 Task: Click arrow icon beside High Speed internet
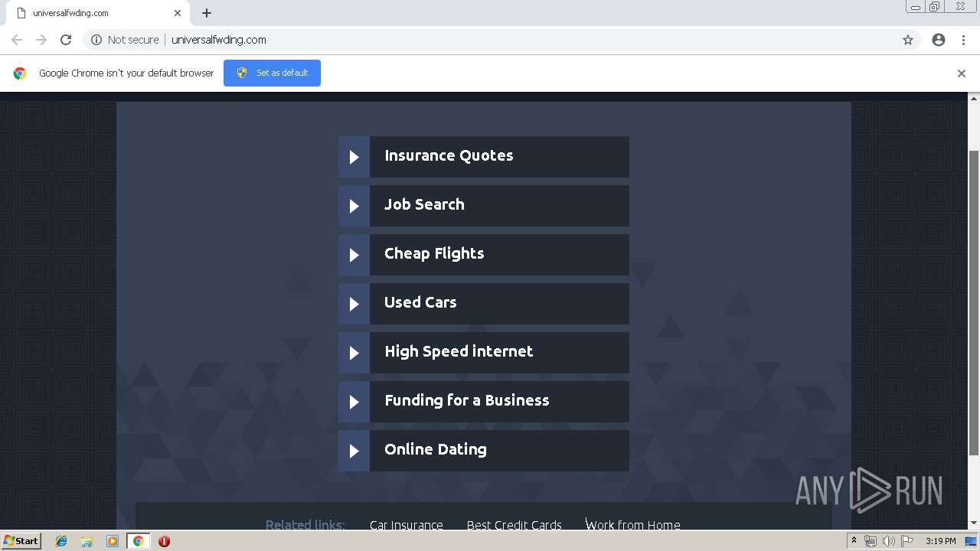(x=354, y=353)
